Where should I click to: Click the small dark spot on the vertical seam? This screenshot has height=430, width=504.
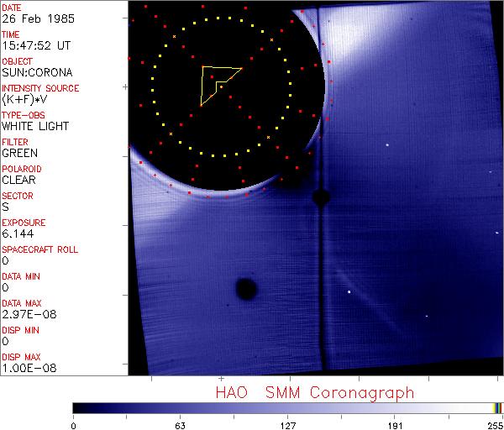coord(321,197)
